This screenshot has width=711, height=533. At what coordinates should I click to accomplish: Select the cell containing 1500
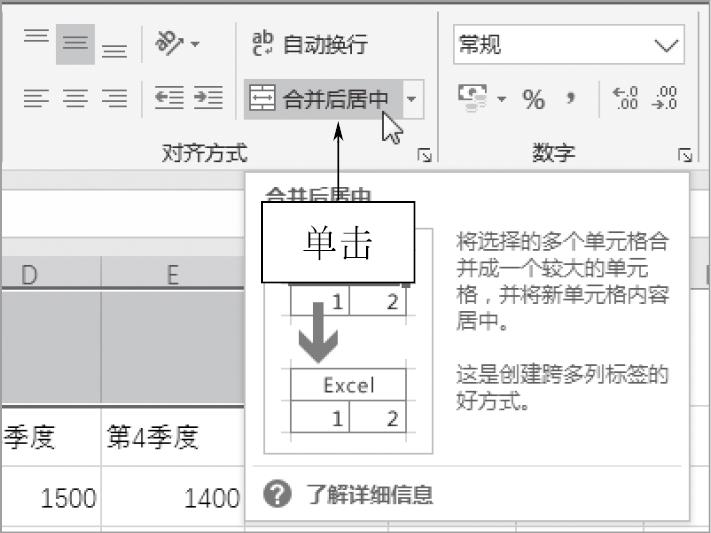tap(51, 498)
